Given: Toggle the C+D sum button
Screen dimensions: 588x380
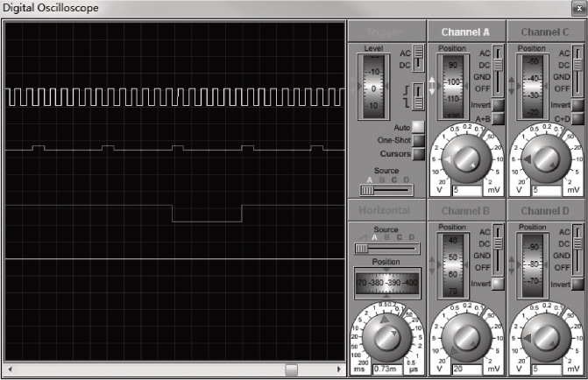Looking at the screenshot, I should pos(577,119).
